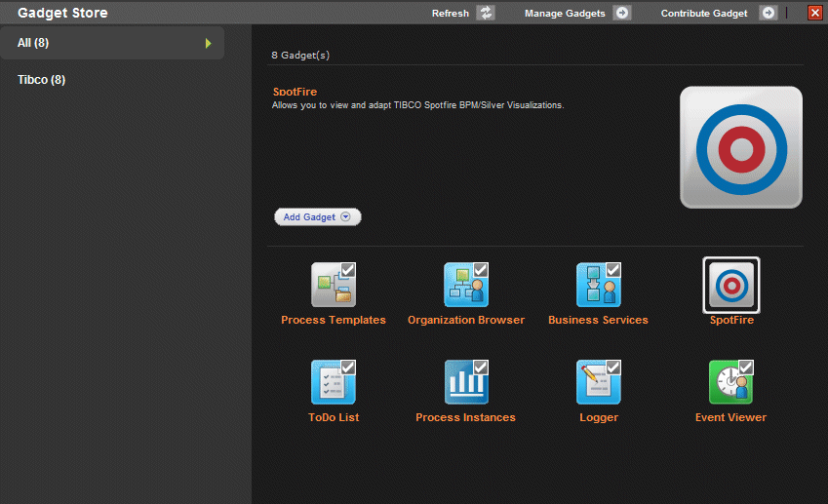The image size is (828, 504).
Task: Click the Organization Browser label
Action: tap(466, 320)
